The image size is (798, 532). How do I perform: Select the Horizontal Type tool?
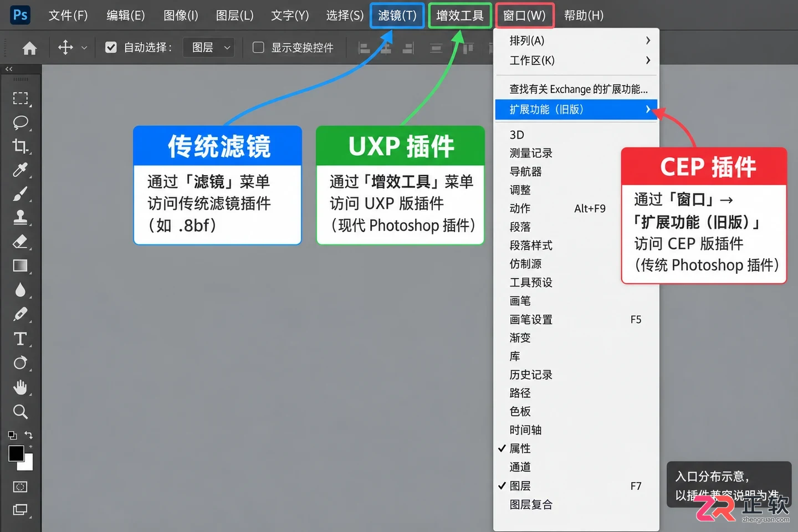[x=21, y=339]
